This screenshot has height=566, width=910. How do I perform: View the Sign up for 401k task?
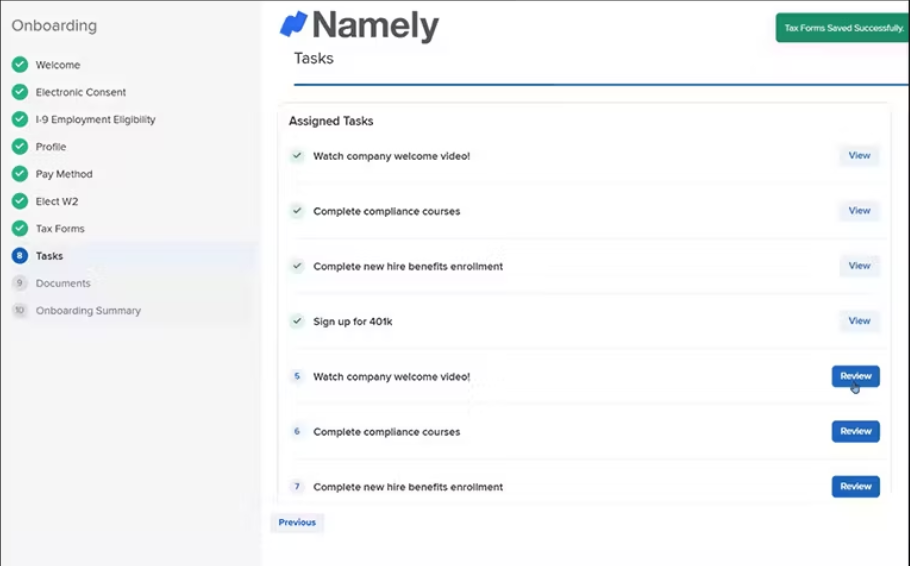coord(859,321)
